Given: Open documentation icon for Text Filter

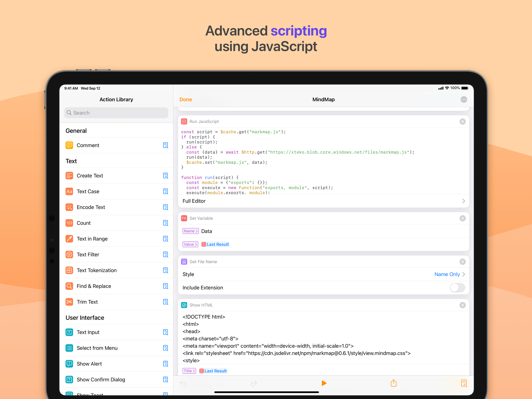Looking at the screenshot, I should click(166, 255).
